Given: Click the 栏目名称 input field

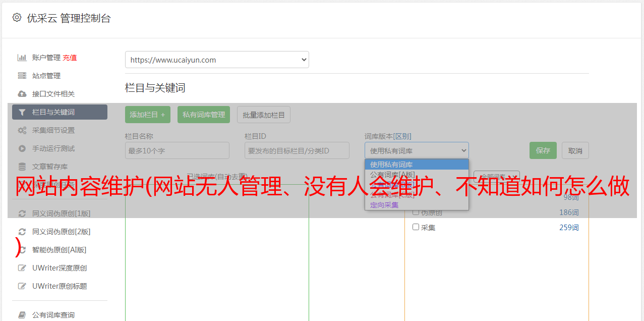Looking at the screenshot, I should (x=177, y=150).
